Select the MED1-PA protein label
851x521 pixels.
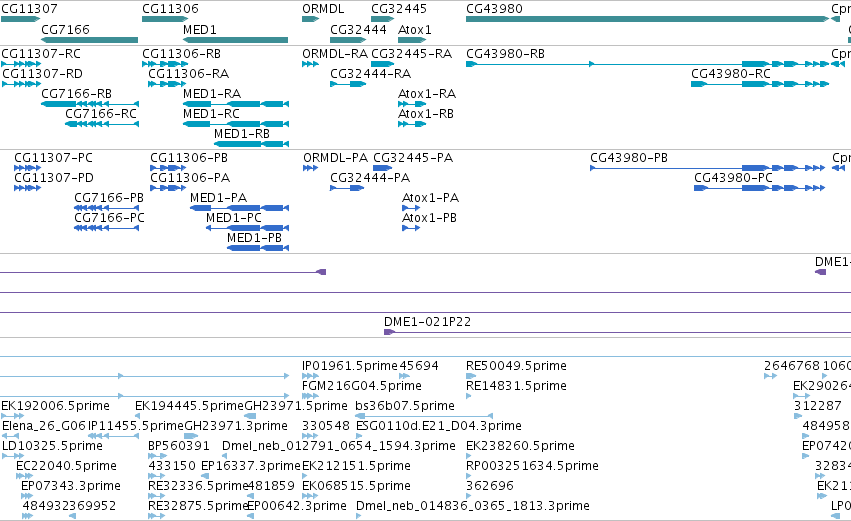pyautogui.click(x=218, y=198)
